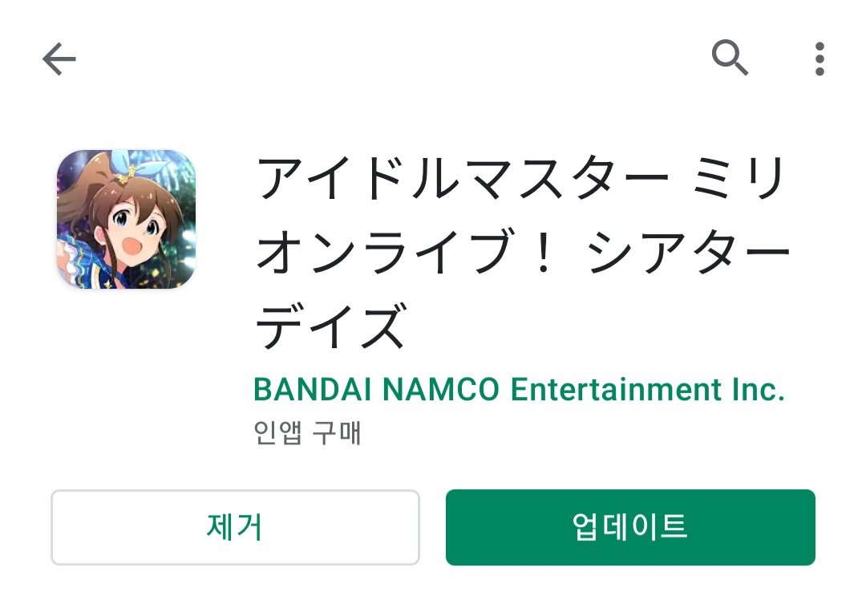The image size is (866, 616).
Task: Click the 제거 uninstall button
Action: (x=235, y=527)
